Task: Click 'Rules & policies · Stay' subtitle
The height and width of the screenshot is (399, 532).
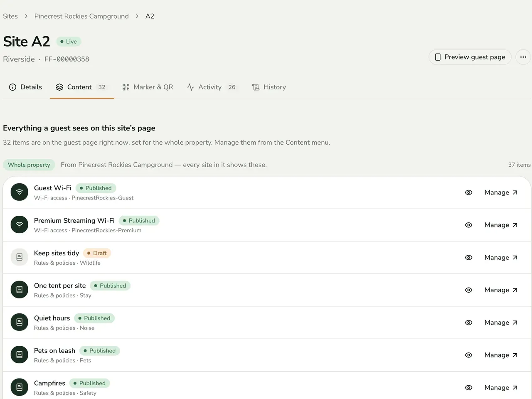Action: [x=63, y=296]
